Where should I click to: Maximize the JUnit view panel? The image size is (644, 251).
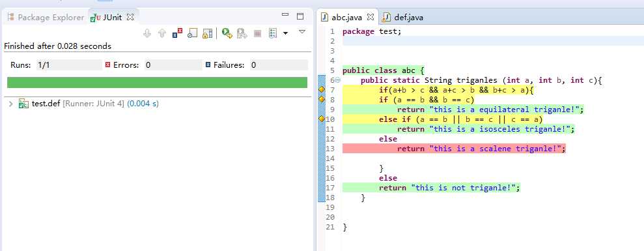[x=300, y=16]
